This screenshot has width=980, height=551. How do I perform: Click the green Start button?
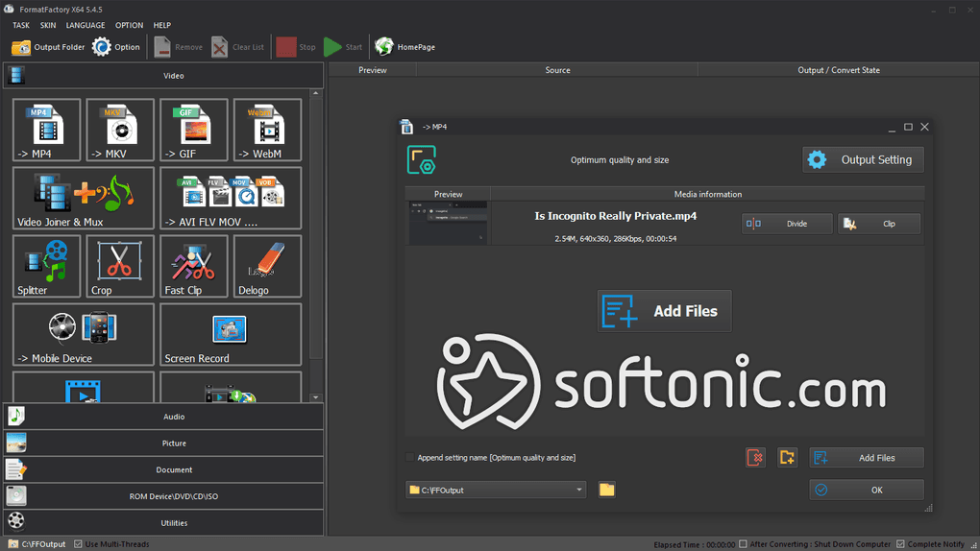click(343, 47)
